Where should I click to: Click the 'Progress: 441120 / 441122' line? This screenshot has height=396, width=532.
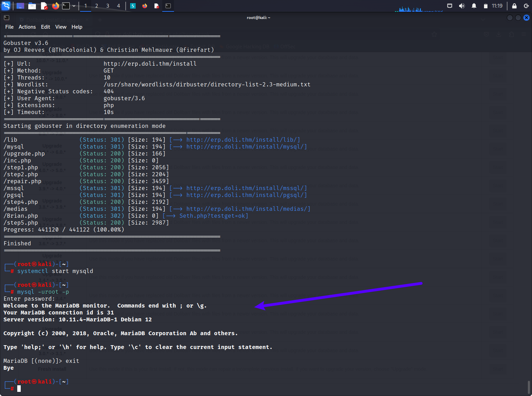pos(64,230)
